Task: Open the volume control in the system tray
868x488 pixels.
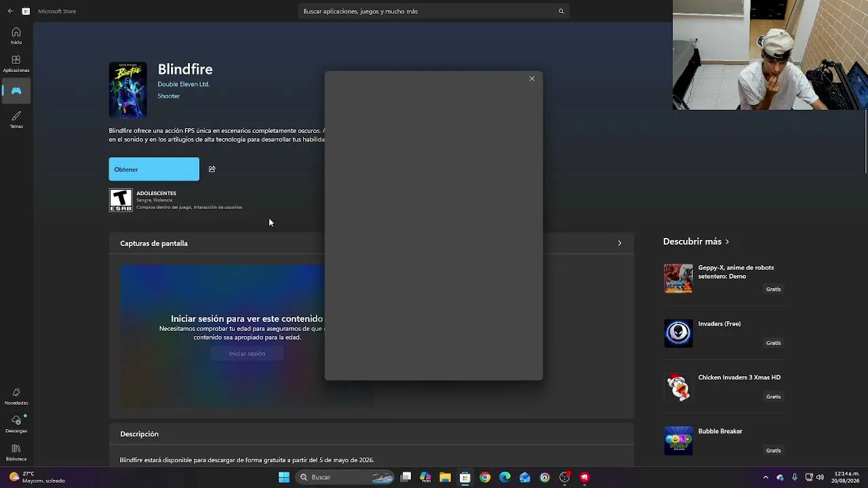Action: tap(820, 477)
